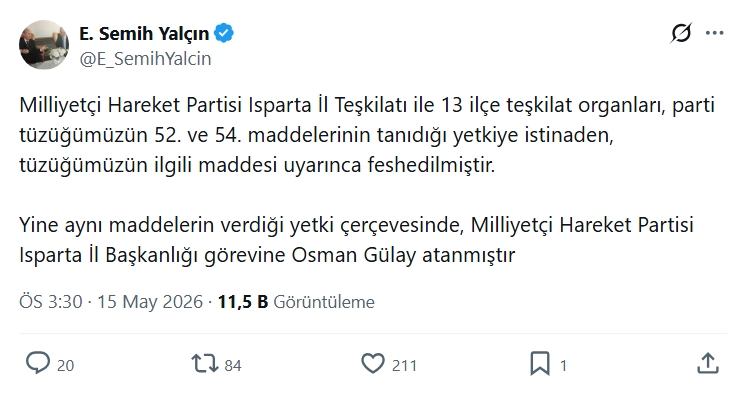
Task: Bookmark this post
Action: 540,364
